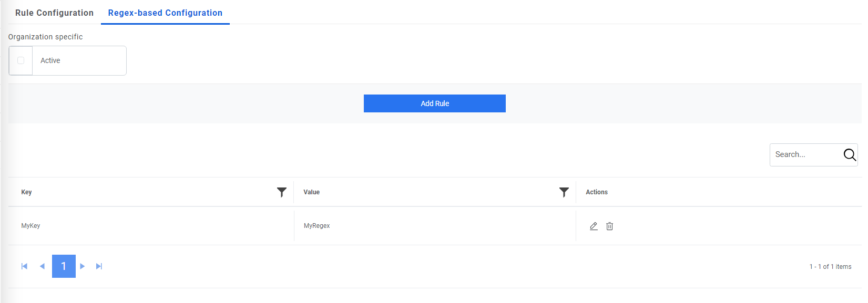This screenshot has width=868, height=303.
Task: Switch to the Rule Configuration tab
Action: (54, 13)
